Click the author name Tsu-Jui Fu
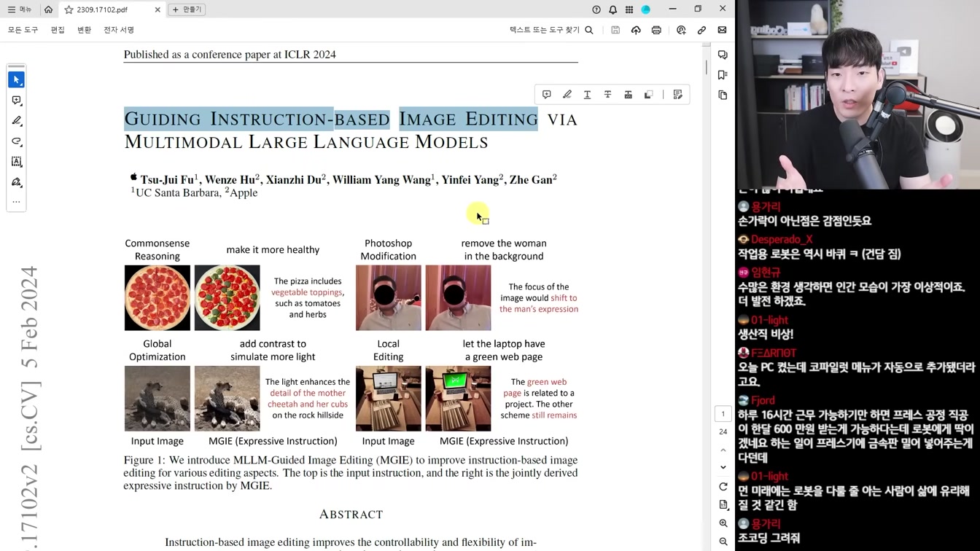This screenshot has height=551, width=980. point(168,179)
